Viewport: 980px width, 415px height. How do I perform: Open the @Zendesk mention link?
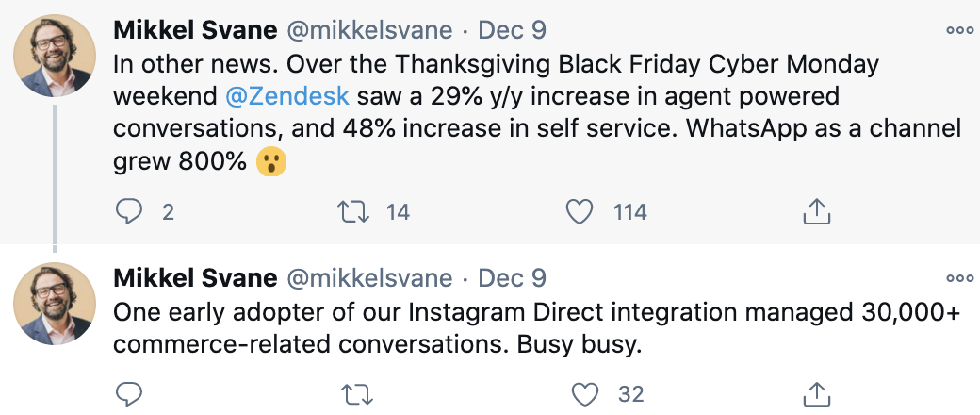click(x=286, y=95)
